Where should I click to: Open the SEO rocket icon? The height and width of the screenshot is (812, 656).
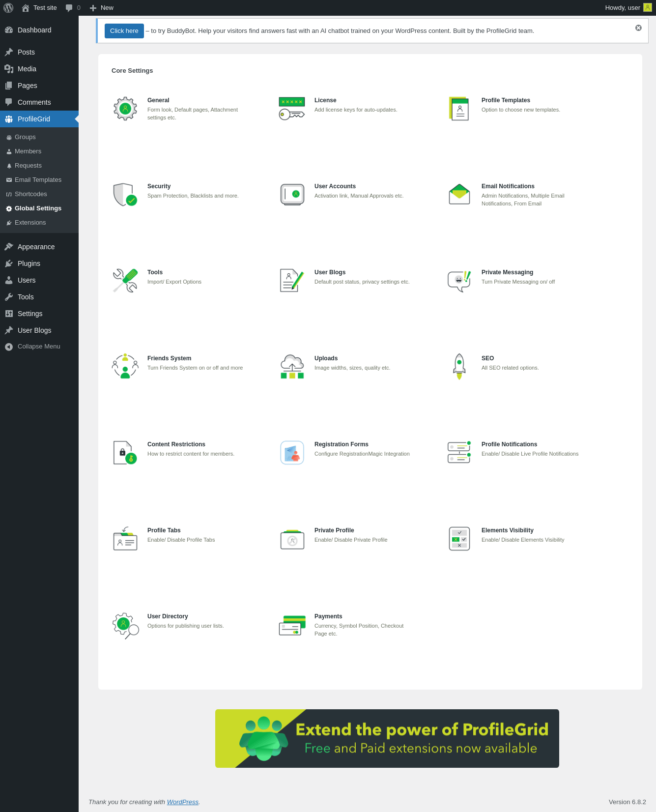(459, 367)
